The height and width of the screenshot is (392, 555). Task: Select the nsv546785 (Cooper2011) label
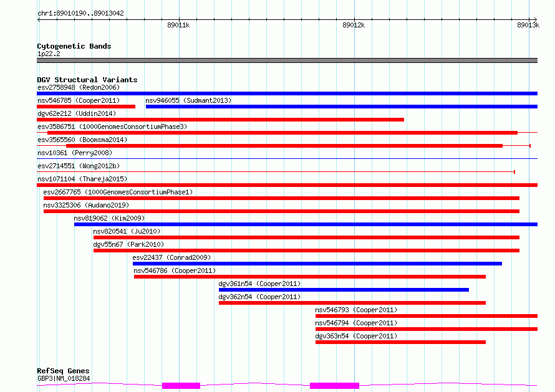[x=79, y=100]
